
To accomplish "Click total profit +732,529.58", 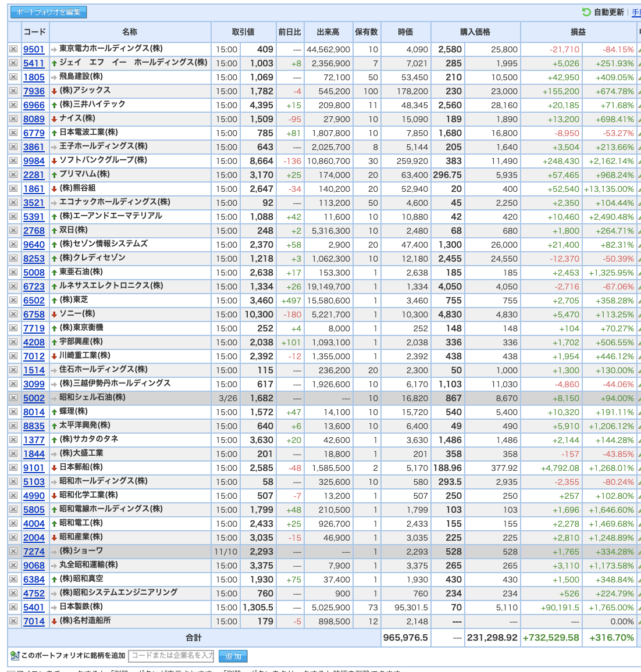I will pyautogui.click(x=551, y=638).
